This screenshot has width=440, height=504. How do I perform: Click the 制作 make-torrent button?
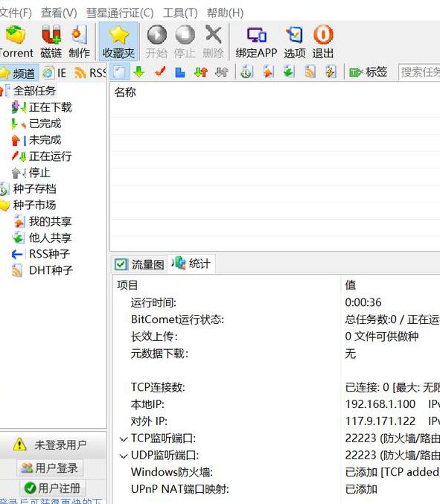(79, 42)
